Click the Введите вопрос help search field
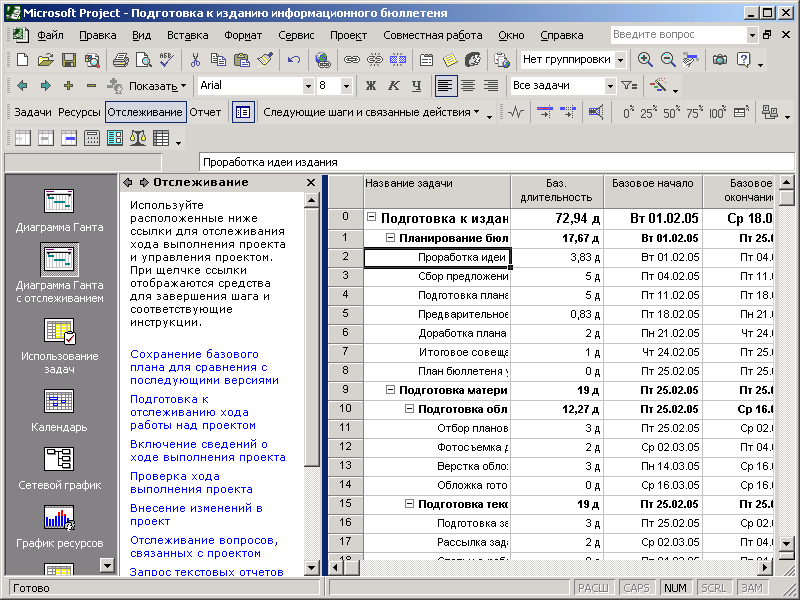The width and height of the screenshot is (800, 600). (x=678, y=35)
